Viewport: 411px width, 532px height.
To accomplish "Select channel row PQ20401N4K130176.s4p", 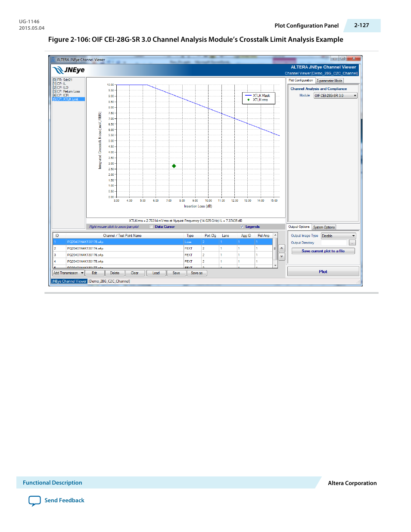I will (163, 255).
